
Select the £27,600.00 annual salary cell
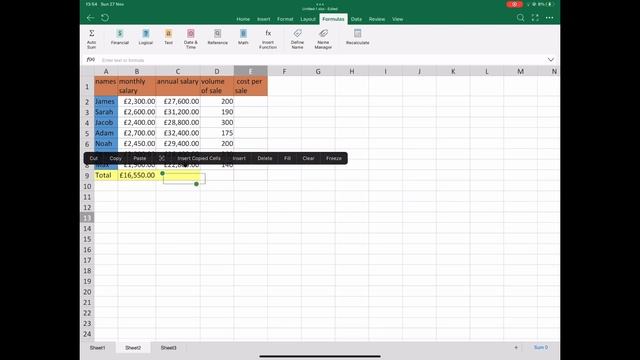point(178,101)
